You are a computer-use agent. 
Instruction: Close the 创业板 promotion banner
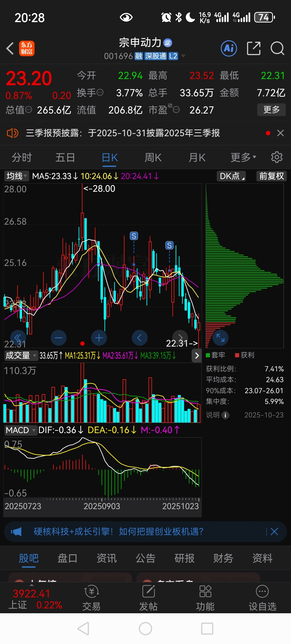pos(274,532)
